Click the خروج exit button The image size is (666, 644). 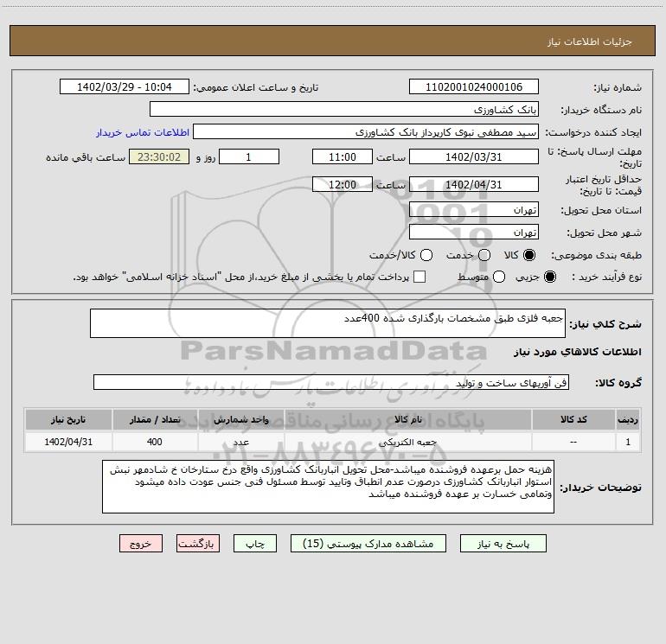(x=141, y=544)
